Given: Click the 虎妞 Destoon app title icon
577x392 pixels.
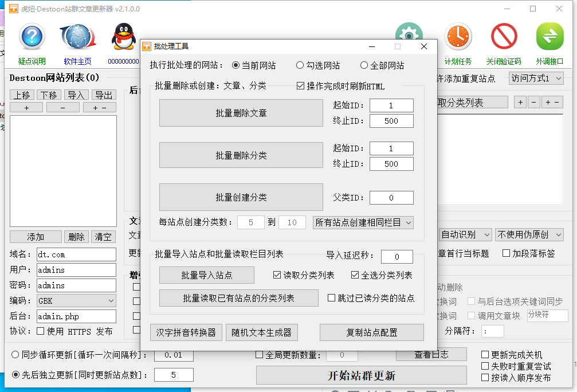Looking at the screenshot, I should click(14, 9).
